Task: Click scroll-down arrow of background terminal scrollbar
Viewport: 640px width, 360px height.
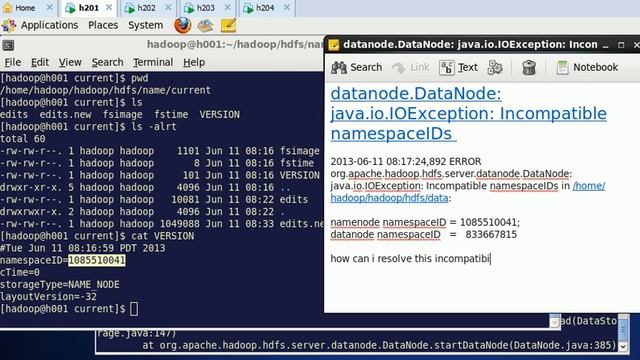Action: click(x=623, y=347)
